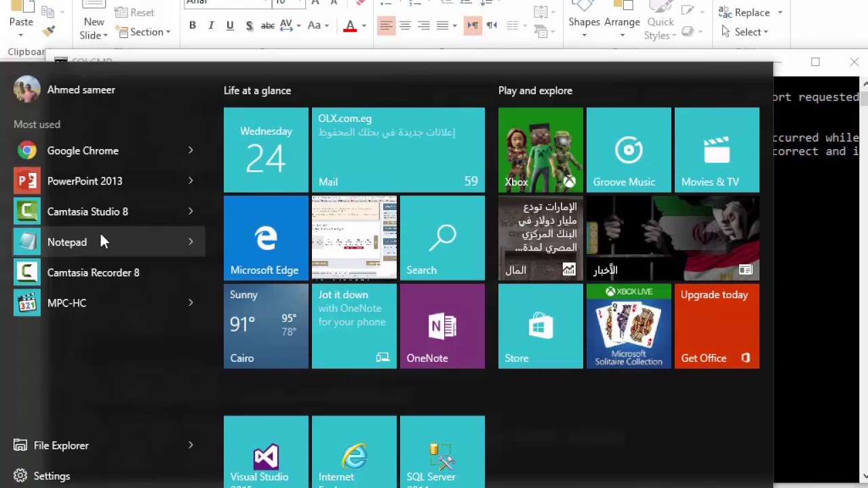Click Replace in PowerPoint ribbon
This screenshot has height=488, width=868.
745,12
